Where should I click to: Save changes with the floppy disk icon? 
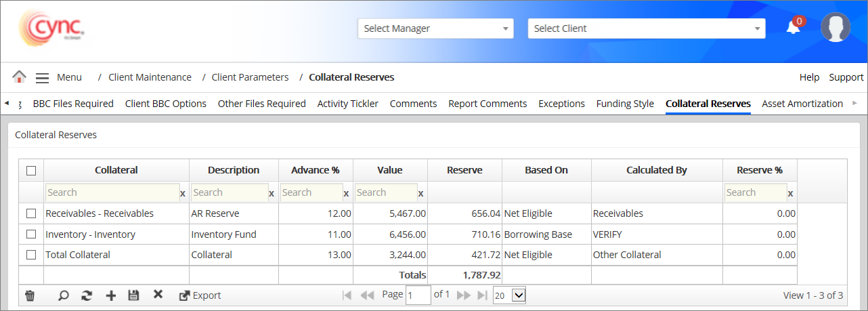pyautogui.click(x=133, y=295)
